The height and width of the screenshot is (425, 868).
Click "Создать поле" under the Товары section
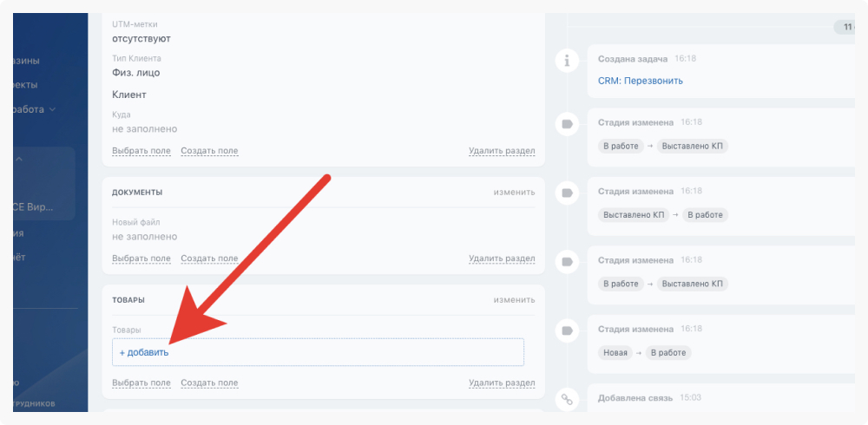(209, 382)
